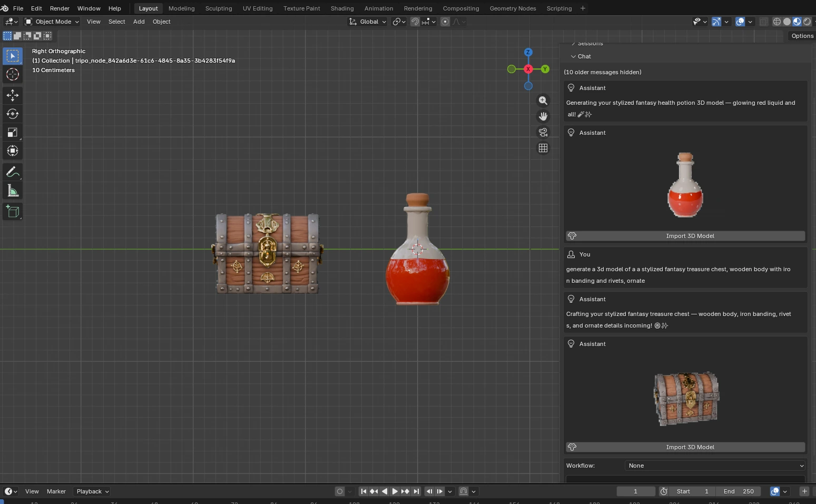The image size is (816, 504).
Task: Click the Blender logo icon
Action: coord(5,8)
